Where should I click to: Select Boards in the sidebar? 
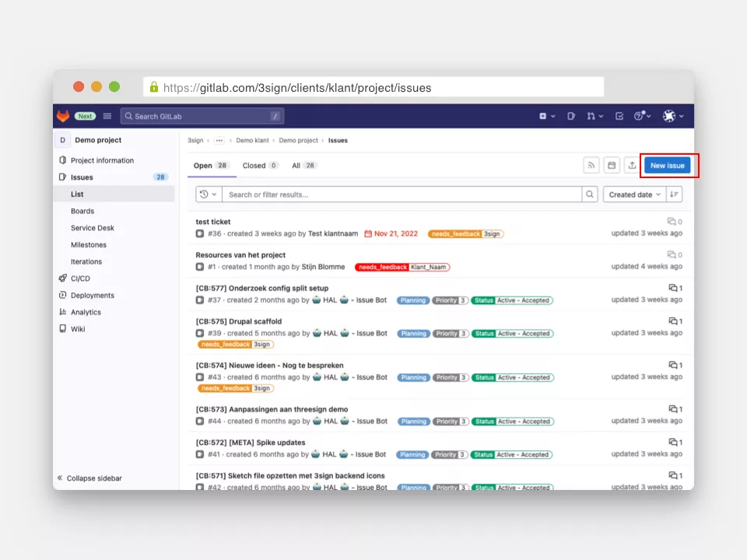pyautogui.click(x=82, y=211)
